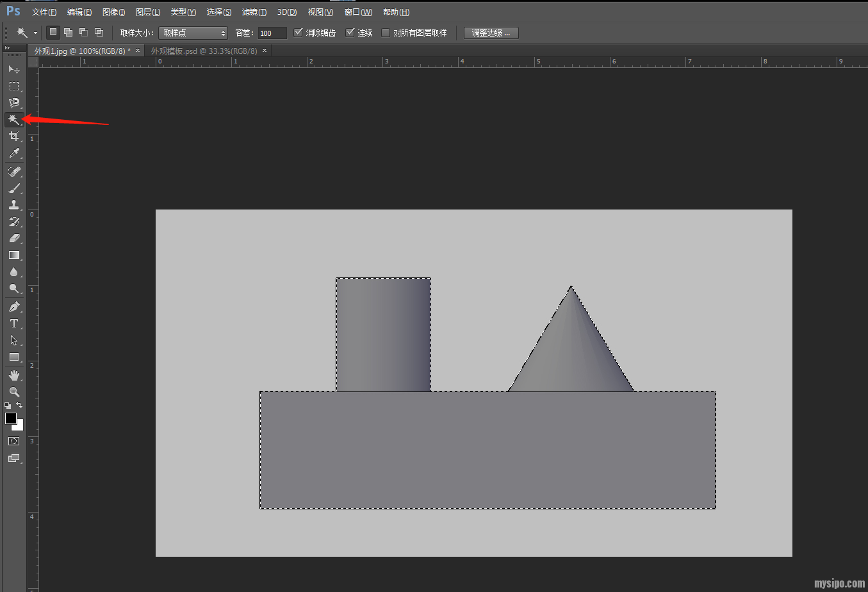The height and width of the screenshot is (592, 868).
Task: Select the Hand tool
Action: pos(13,375)
